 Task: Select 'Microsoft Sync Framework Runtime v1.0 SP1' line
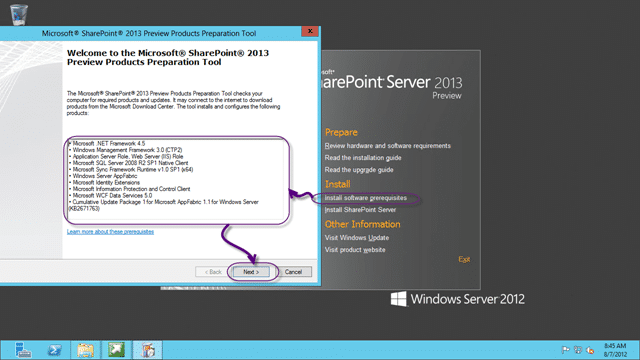[x=131, y=170]
